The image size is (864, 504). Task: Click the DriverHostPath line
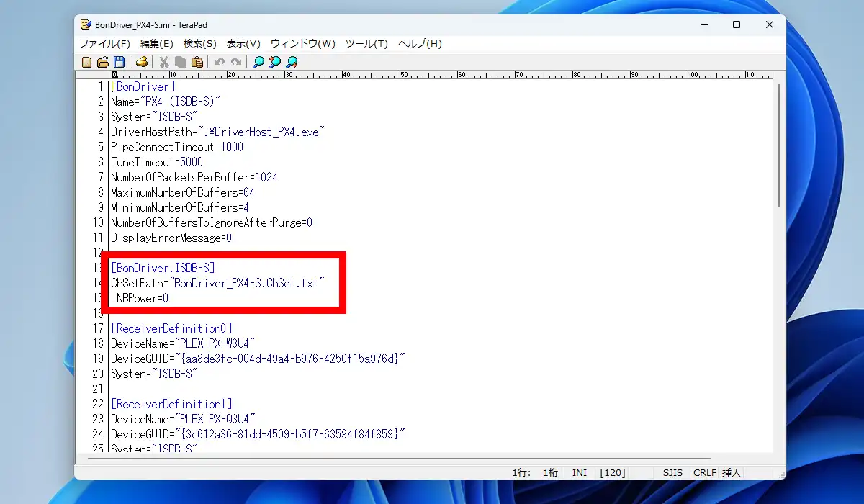[218, 132]
